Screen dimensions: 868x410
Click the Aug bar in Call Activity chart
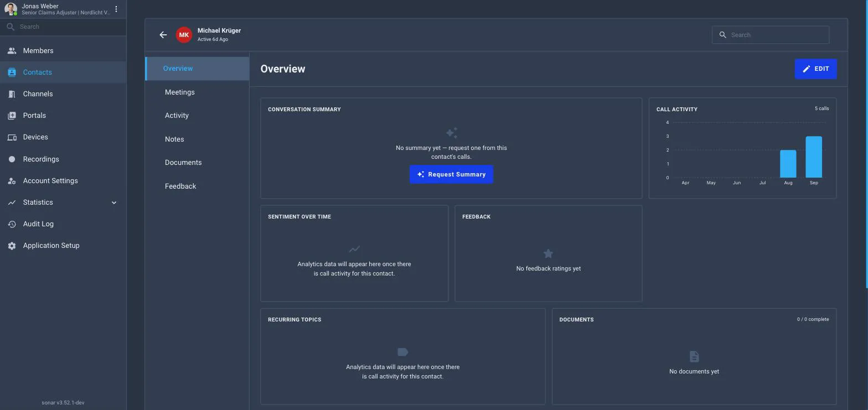tap(788, 164)
